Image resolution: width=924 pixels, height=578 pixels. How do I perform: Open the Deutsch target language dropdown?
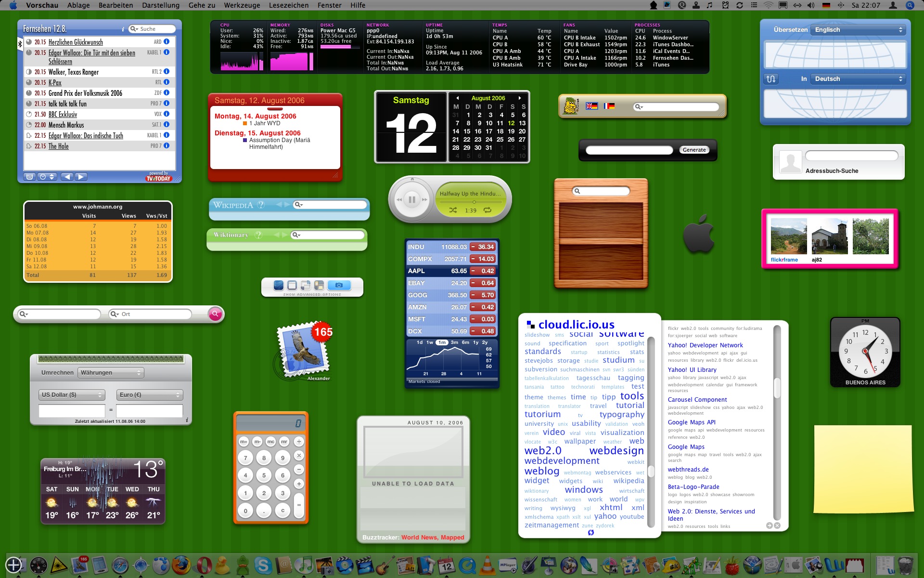pos(858,79)
